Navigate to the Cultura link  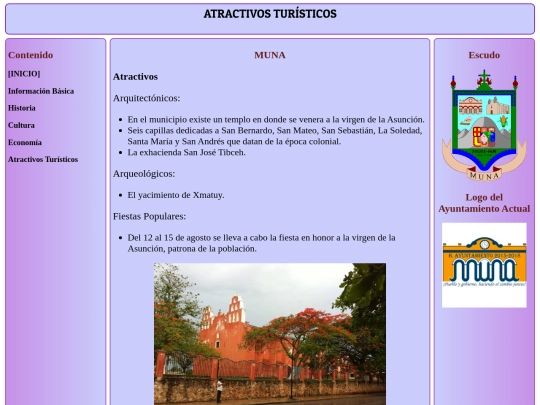point(21,125)
